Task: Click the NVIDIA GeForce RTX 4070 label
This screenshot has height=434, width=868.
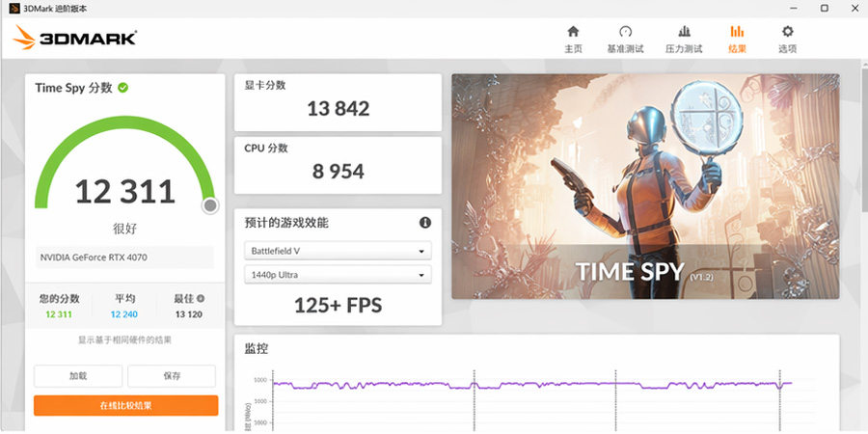Action: (94, 258)
